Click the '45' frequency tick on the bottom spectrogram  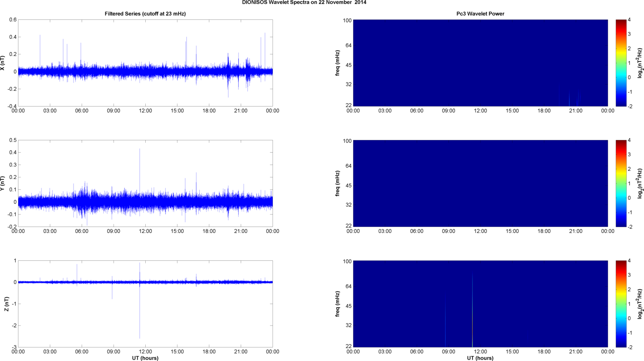pyautogui.click(x=348, y=306)
